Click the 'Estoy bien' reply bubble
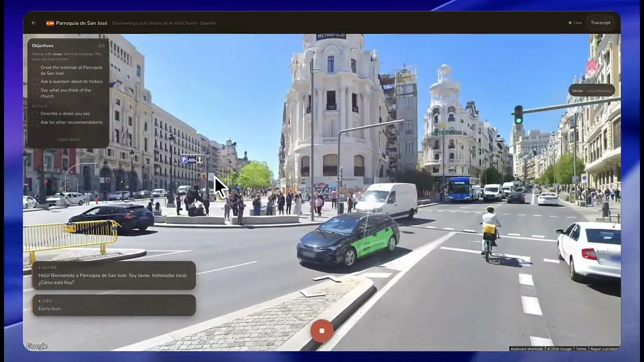The width and height of the screenshot is (644, 362). point(114,305)
